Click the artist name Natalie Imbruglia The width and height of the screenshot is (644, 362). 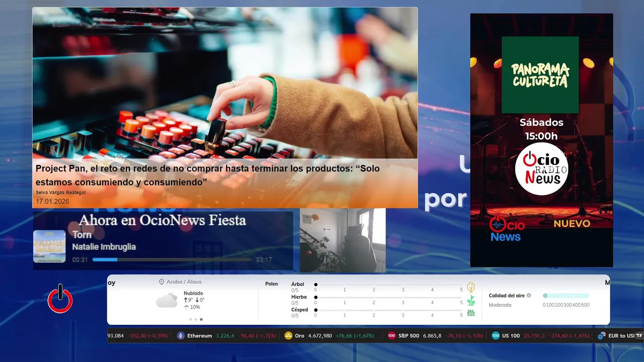click(x=104, y=247)
